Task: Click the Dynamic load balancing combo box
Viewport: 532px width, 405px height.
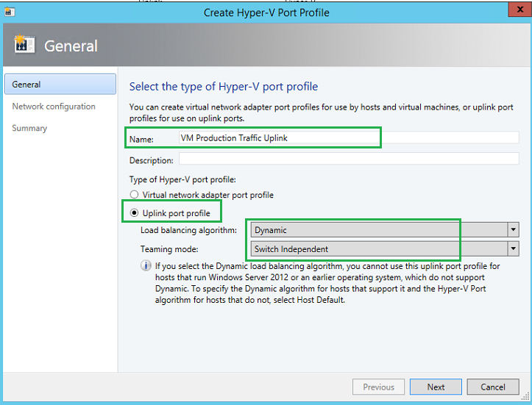Action: pyautogui.click(x=385, y=230)
